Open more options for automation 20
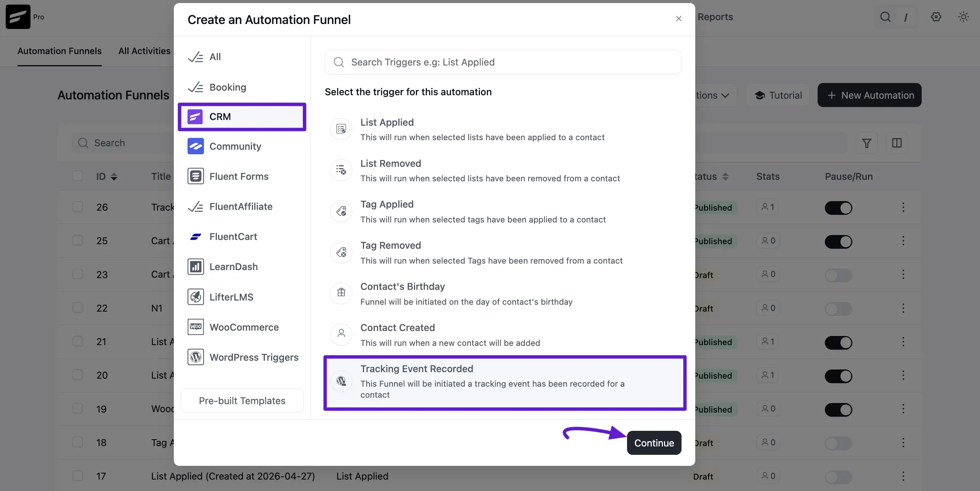980x491 pixels. [903, 375]
